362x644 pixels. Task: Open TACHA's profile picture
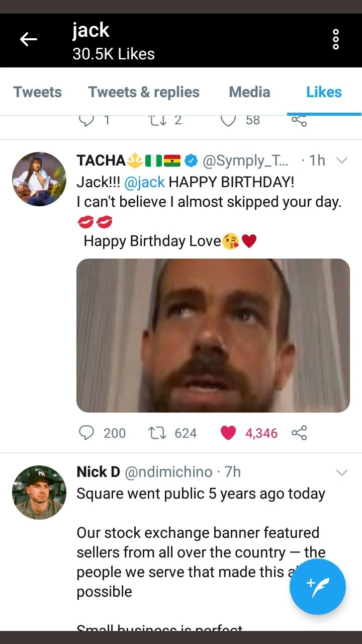click(39, 179)
